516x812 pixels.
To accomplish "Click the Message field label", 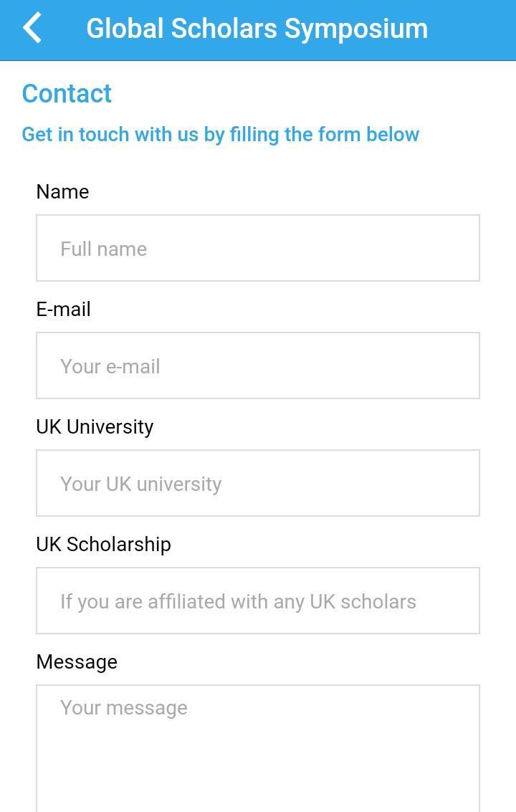I will (77, 661).
